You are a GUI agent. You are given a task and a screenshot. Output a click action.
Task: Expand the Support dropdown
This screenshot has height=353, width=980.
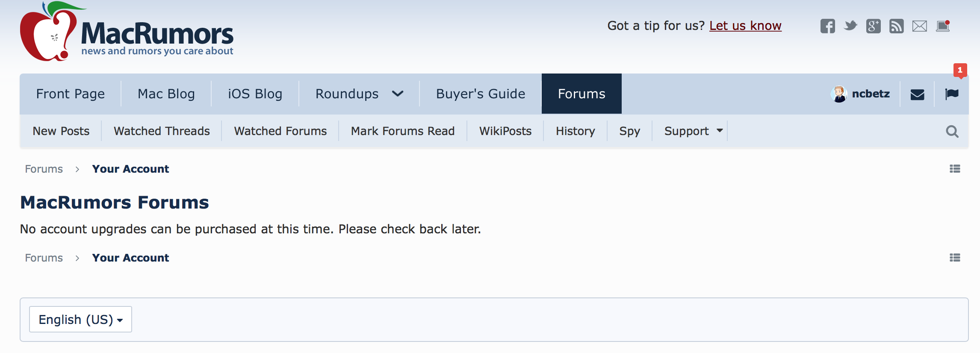pyautogui.click(x=693, y=131)
